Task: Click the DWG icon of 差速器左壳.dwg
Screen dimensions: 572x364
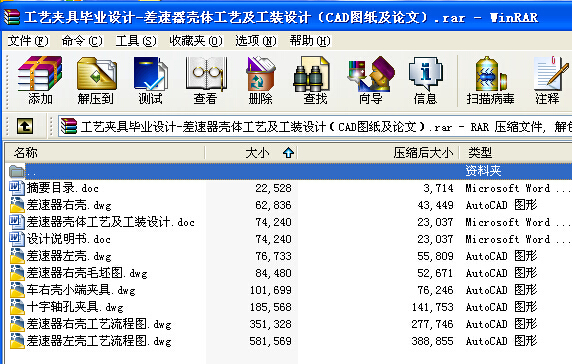Action: coord(17,256)
